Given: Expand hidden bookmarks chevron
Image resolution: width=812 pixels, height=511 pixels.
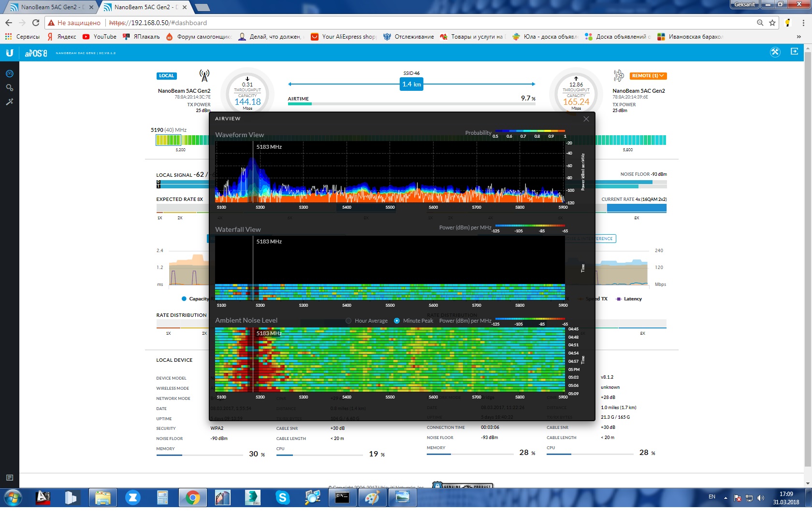Looking at the screenshot, I should [x=798, y=37].
